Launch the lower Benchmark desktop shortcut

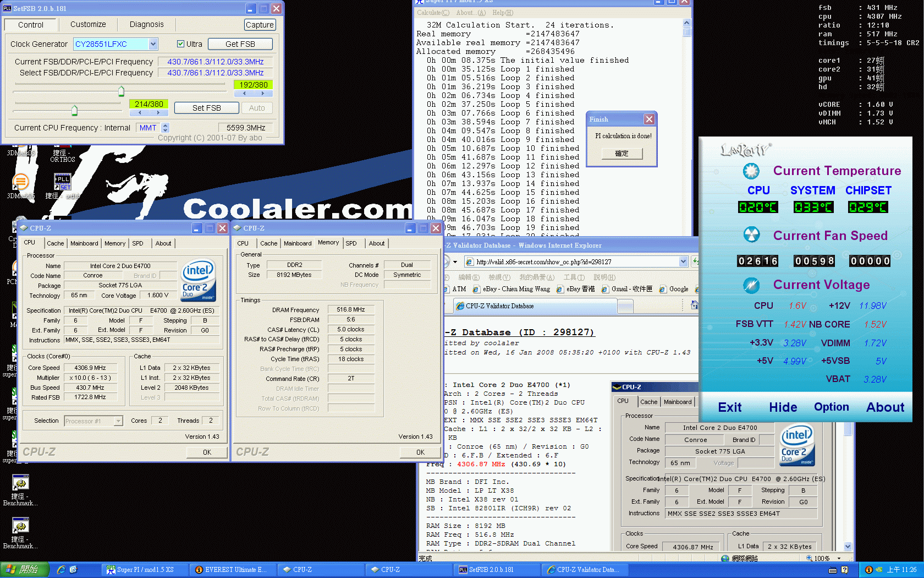pyautogui.click(x=20, y=526)
